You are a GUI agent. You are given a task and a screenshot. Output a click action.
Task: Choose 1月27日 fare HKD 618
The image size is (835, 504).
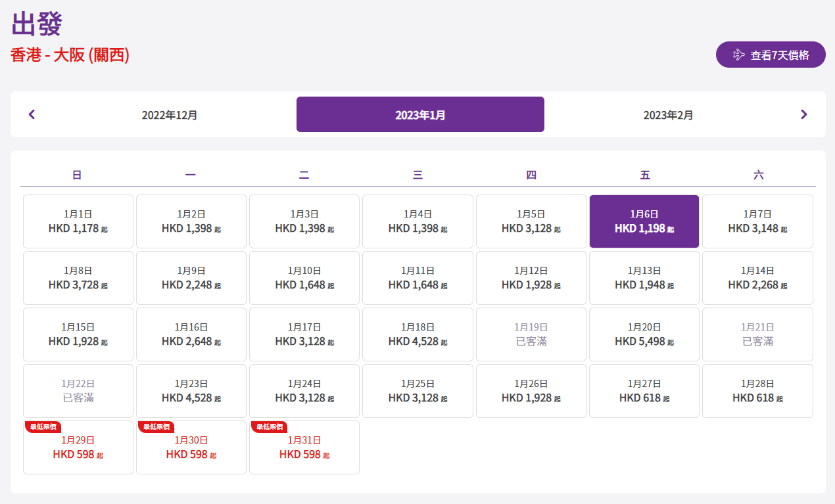point(644,391)
